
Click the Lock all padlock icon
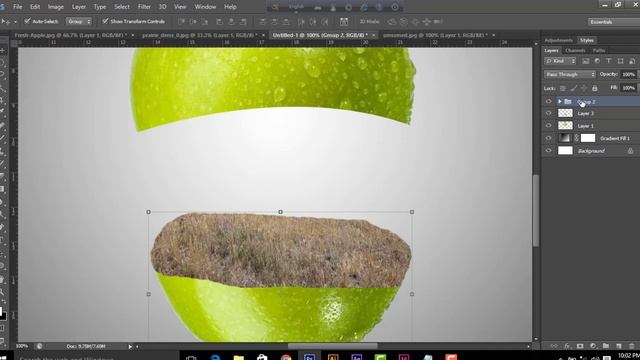[x=595, y=88]
